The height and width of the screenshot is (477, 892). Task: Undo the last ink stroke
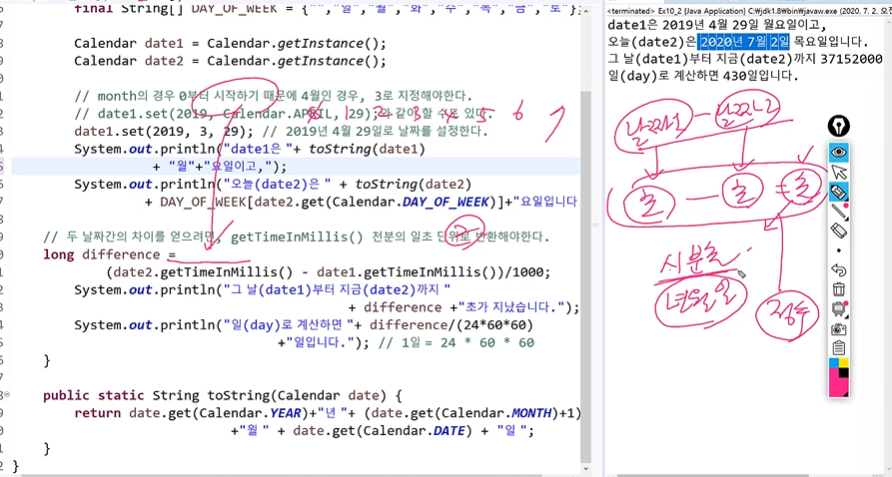point(839,270)
